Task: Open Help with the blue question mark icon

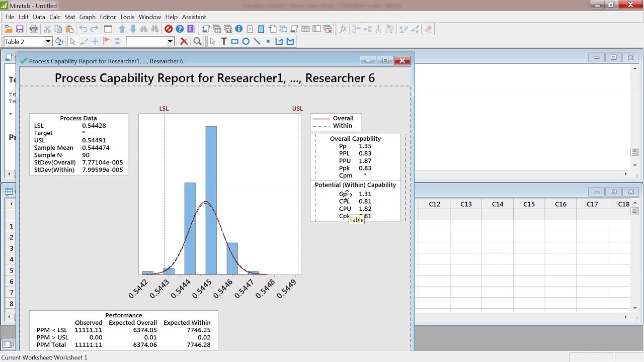Action: (180, 29)
